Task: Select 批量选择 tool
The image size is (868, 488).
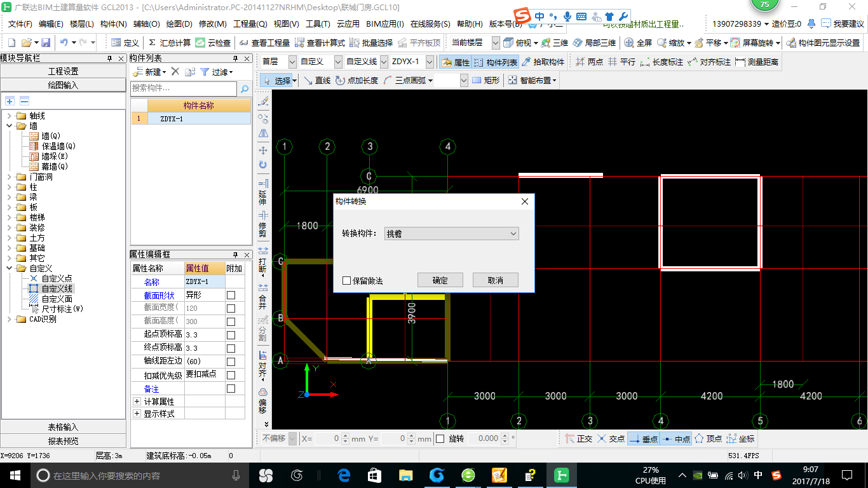Action: 371,43
